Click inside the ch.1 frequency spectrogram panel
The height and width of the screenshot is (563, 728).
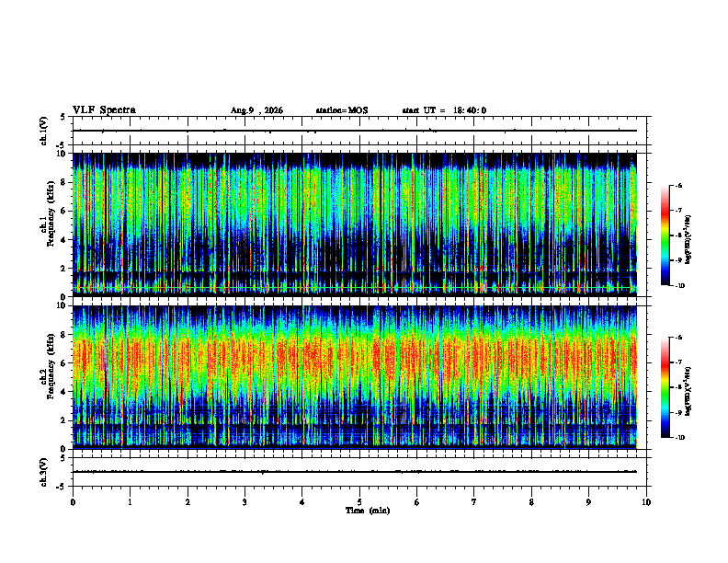click(355, 224)
